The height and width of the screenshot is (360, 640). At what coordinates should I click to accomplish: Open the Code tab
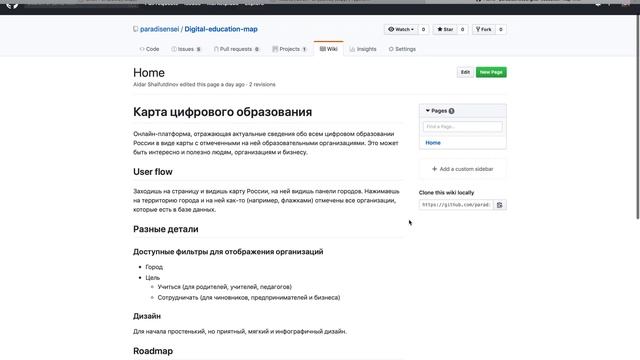coord(149,49)
